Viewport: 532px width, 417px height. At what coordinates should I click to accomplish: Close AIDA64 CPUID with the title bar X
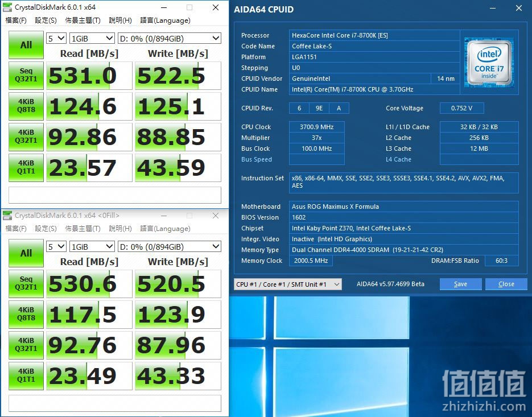[519, 8]
